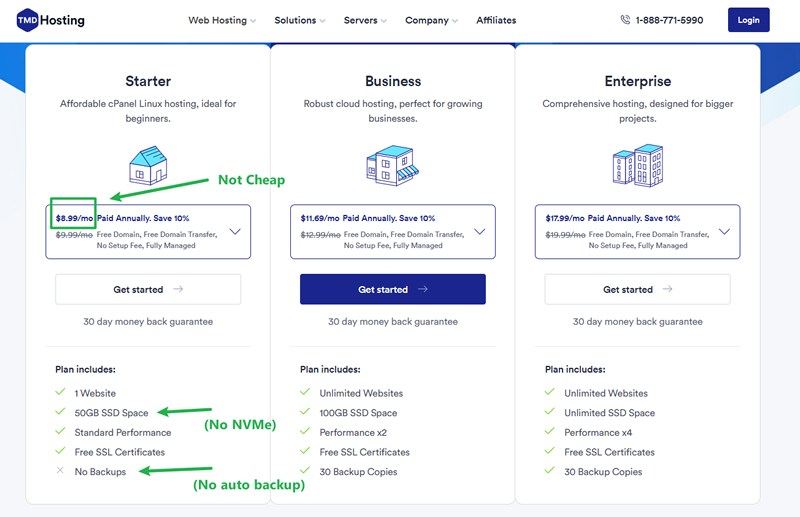Click the crossed-out $9.99/mo price

(74, 235)
